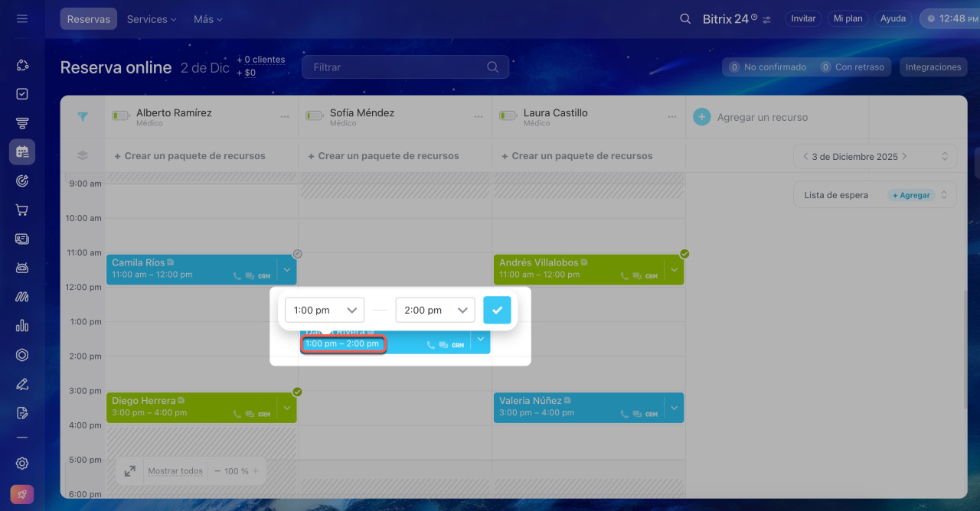980x511 pixels.
Task: Increase zoom with the plus beside 100 %
Action: click(x=256, y=471)
